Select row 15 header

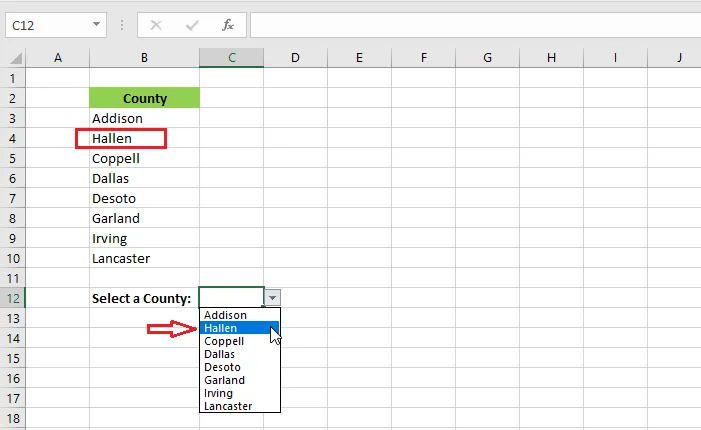[x=13, y=358]
